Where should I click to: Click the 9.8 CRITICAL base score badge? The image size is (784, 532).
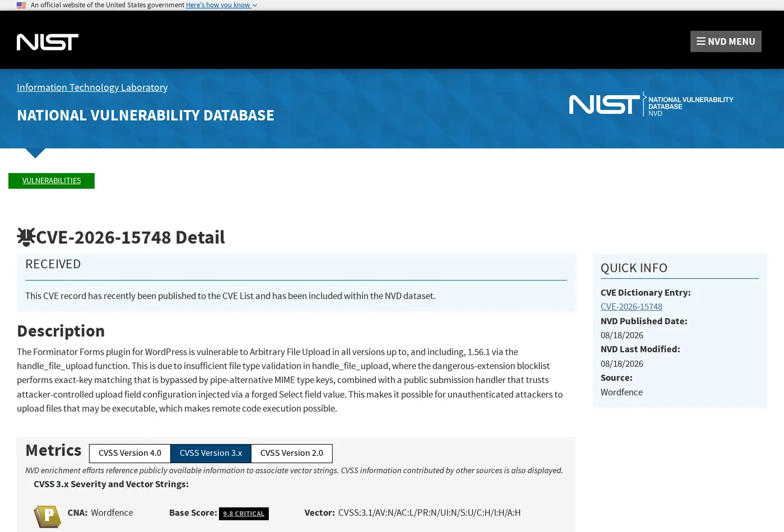(244, 514)
